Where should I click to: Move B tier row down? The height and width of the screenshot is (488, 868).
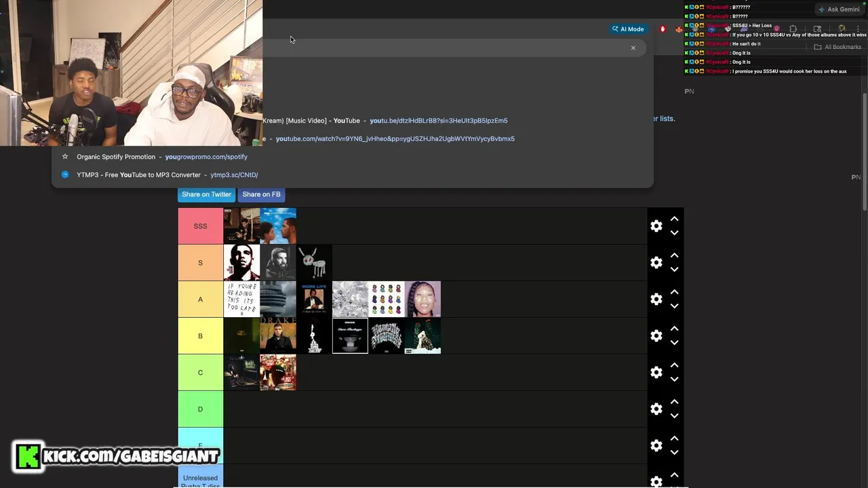[675, 343]
